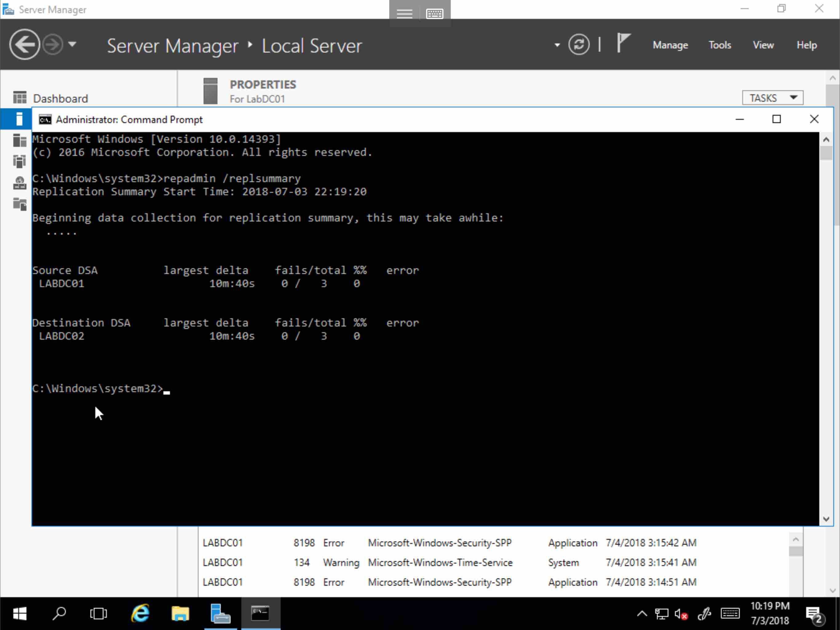The width and height of the screenshot is (840, 630).
Task: Select the DNS sidebar icon
Action: point(19,183)
